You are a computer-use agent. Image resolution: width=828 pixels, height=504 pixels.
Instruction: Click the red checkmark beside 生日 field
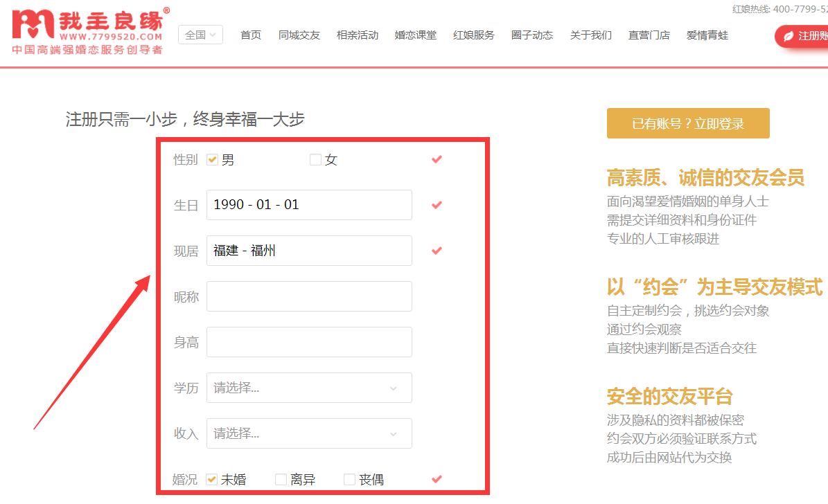tap(437, 205)
